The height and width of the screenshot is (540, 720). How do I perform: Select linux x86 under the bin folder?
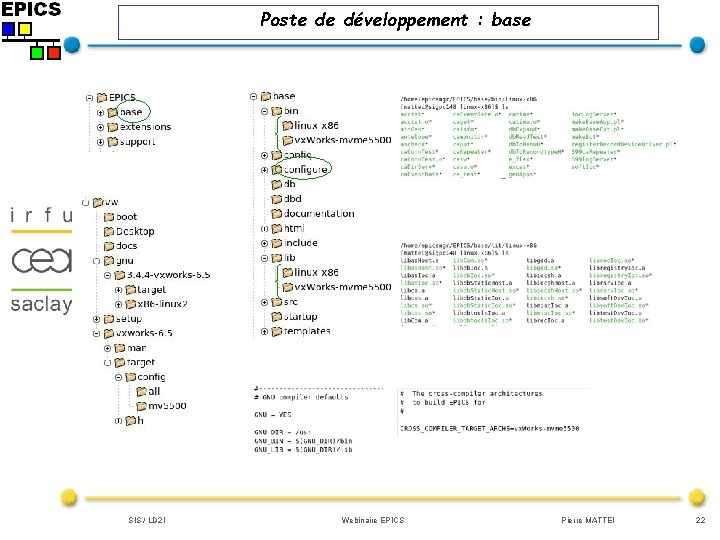[x=316, y=125]
